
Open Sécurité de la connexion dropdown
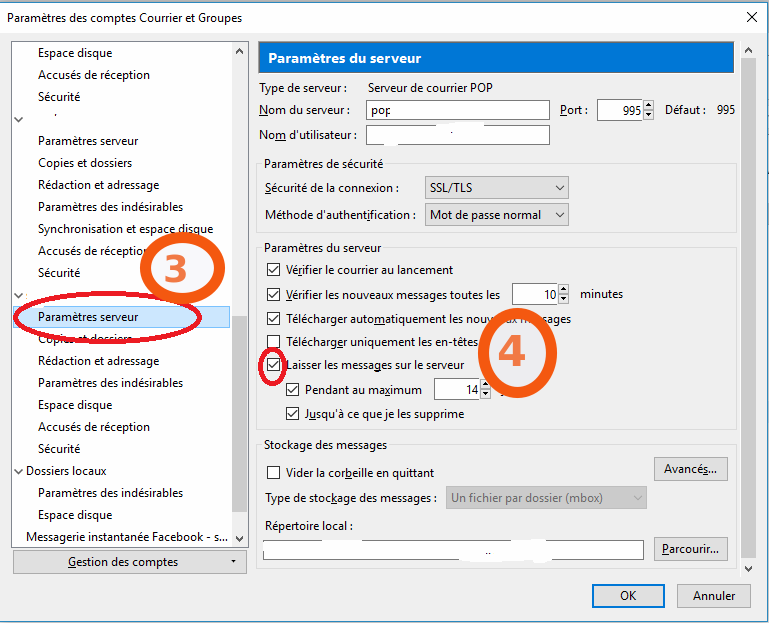(496, 188)
